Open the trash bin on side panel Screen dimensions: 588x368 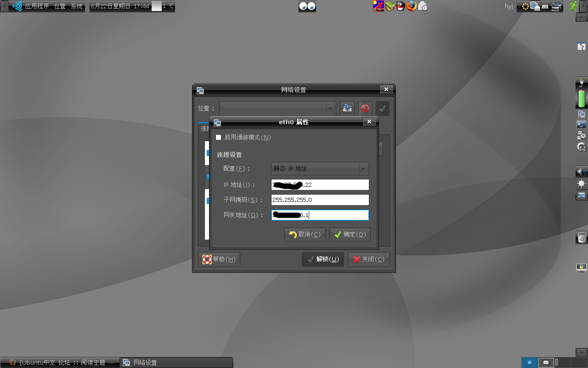click(582, 238)
